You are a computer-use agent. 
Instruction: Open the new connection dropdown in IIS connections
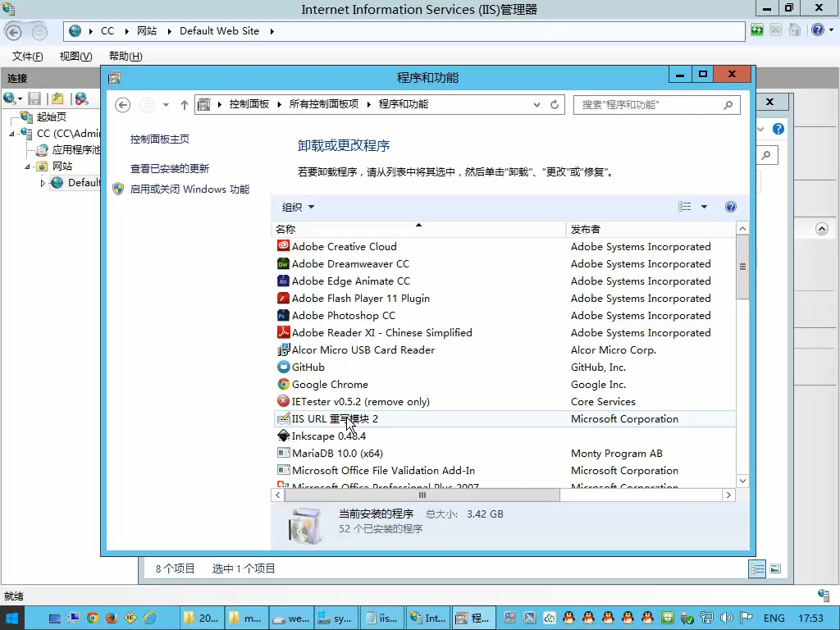pos(21,98)
